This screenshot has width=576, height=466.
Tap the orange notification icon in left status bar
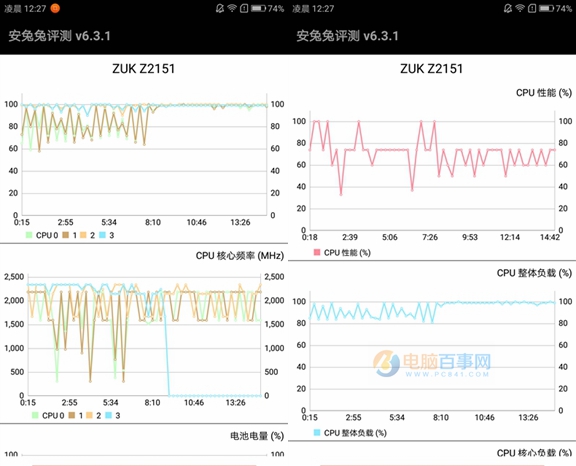55,8
